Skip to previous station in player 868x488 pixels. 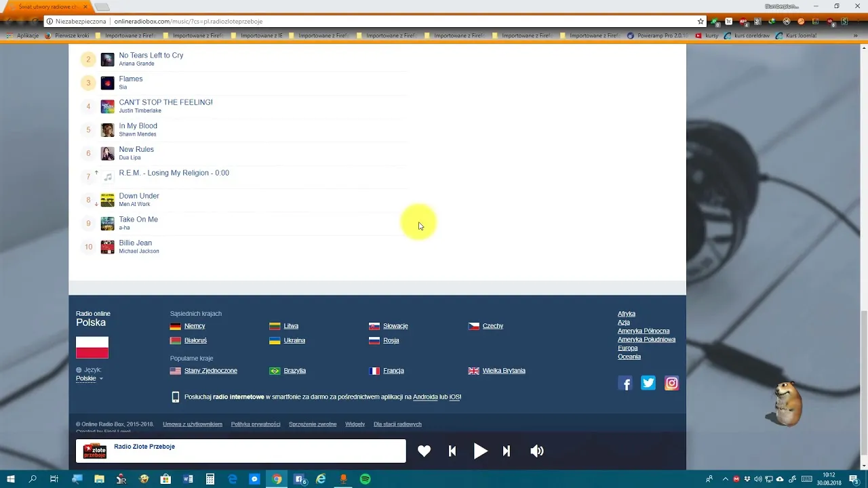coord(452,451)
